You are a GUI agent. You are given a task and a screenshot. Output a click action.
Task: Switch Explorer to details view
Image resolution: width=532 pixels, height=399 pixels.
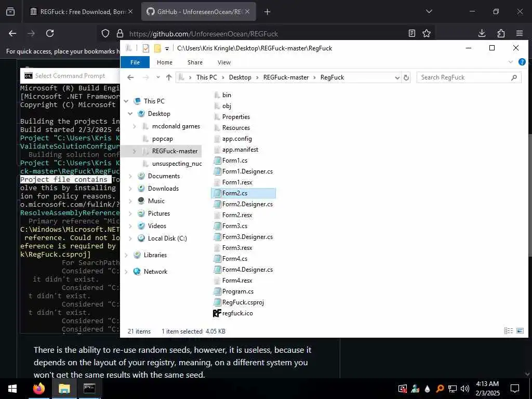pos(508,331)
